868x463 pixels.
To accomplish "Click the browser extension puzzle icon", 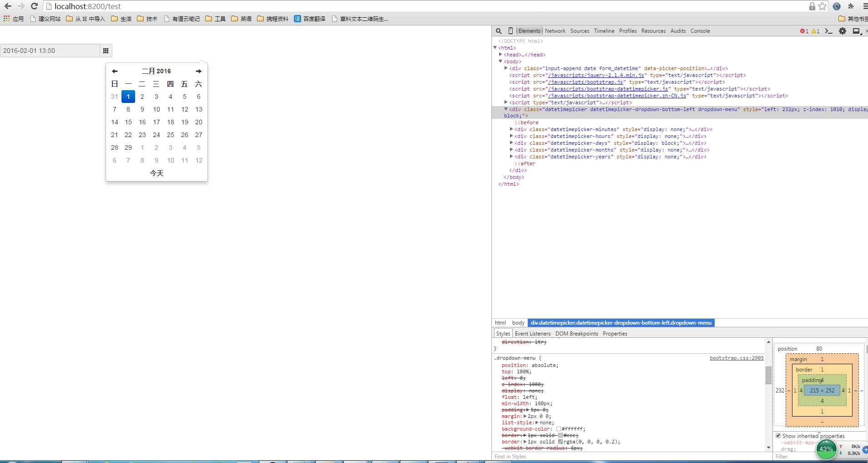I will click(851, 6).
